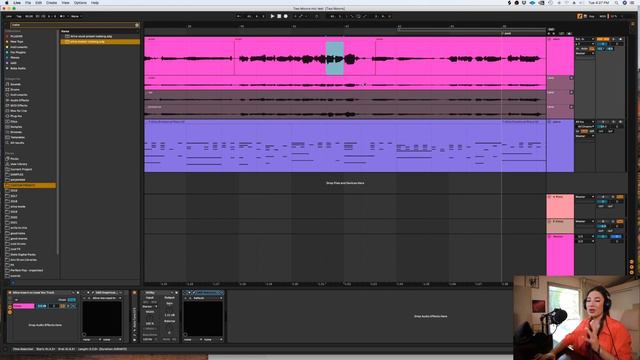The width and height of the screenshot is (640, 360).
Task: Open the Options menu
Action: point(80,3)
